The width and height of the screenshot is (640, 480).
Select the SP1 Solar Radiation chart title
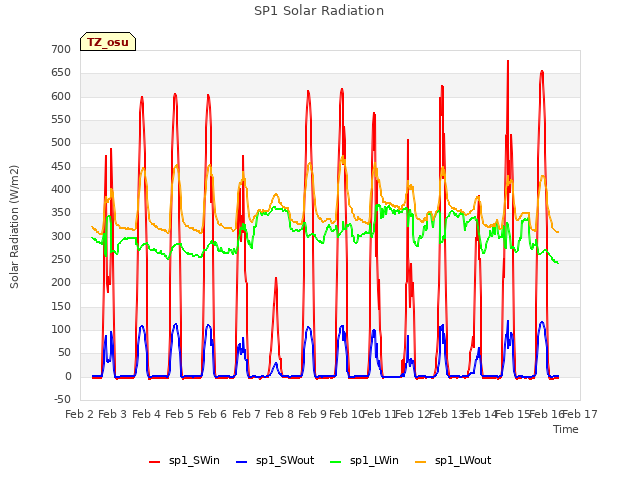(x=319, y=11)
